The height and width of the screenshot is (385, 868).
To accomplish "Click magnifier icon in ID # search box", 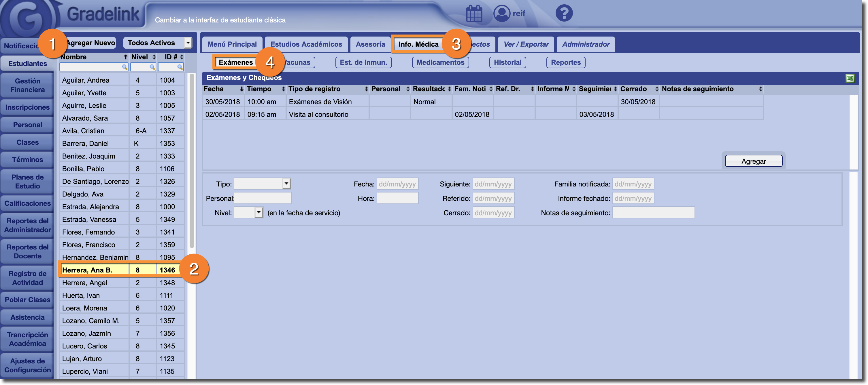I will click(x=180, y=67).
